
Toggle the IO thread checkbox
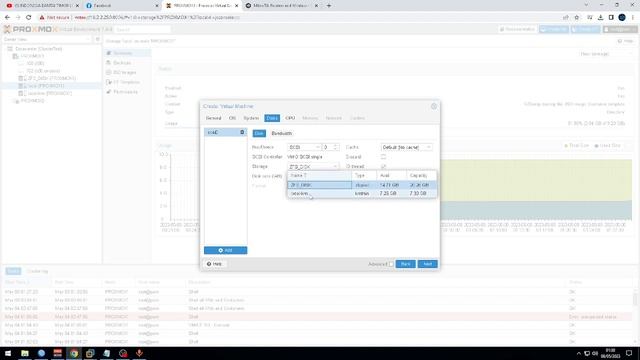[x=383, y=167]
